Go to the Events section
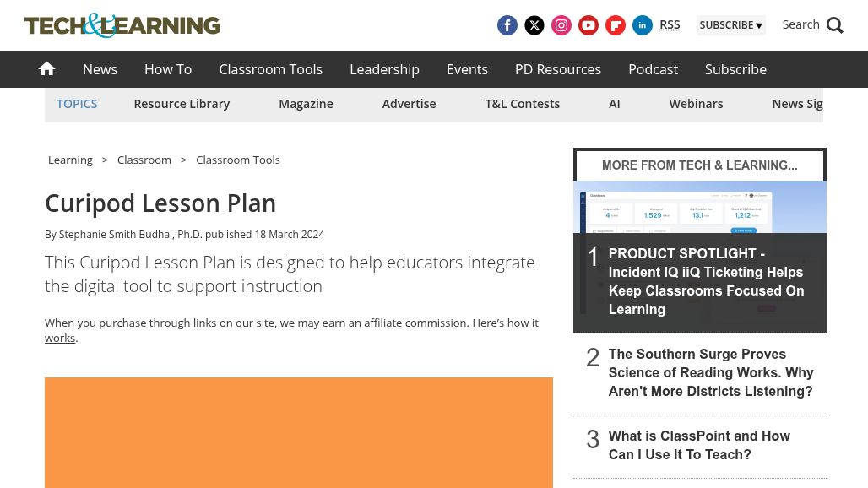The height and width of the screenshot is (488, 868). (467, 69)
